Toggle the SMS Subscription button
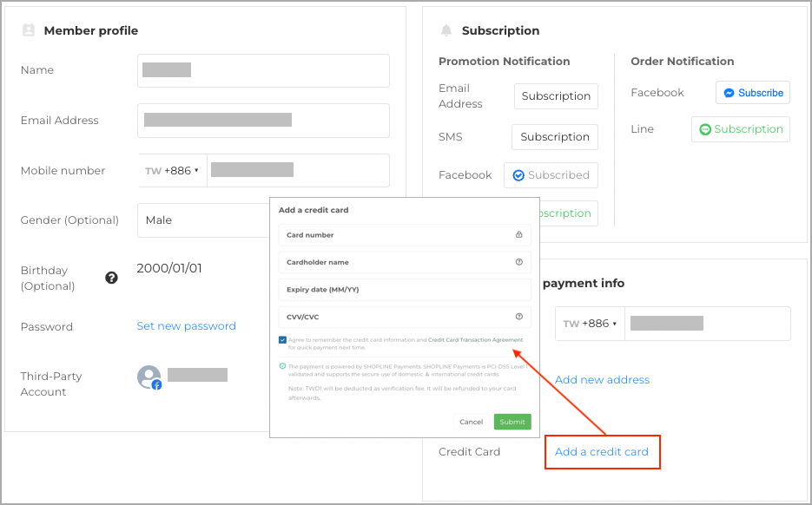The width and height of the screenshot is (812, 505). point(555,136)
